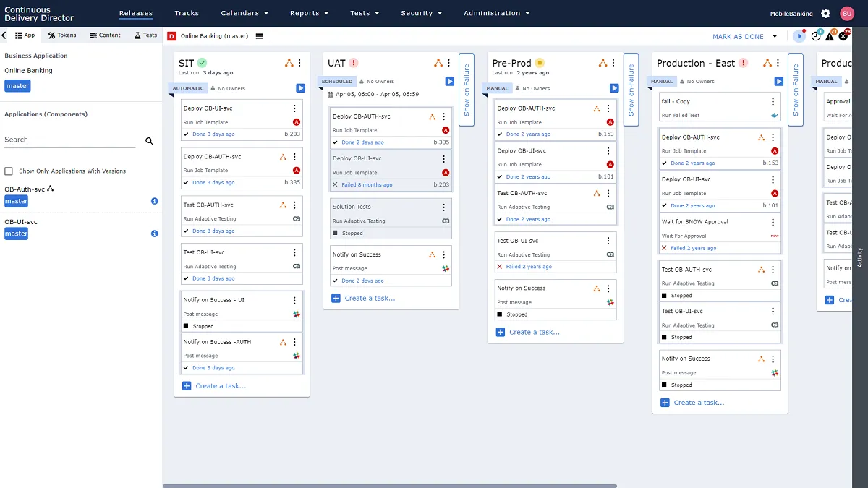This screenshot has height=488, width=868.
Task: Open the warnings triangle notifications icon
Action: pos(830,35)
